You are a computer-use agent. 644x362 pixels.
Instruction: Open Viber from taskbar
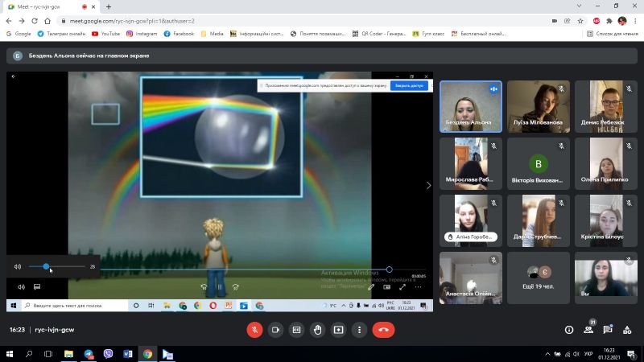click(x=108, y=354)
